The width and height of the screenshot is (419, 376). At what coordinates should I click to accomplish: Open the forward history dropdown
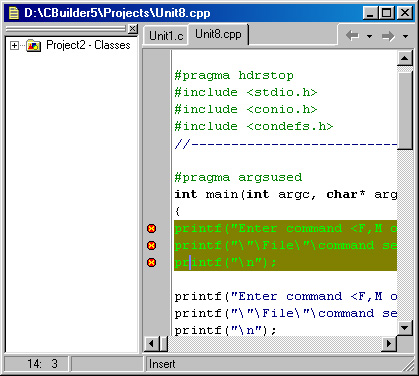pyautogui.click(x=405, y=36)
